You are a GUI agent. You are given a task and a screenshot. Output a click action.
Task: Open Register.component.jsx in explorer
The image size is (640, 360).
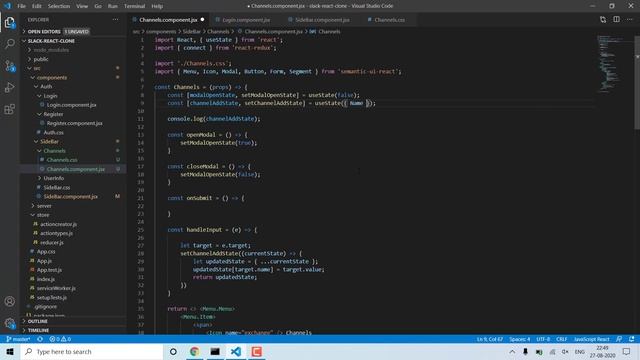(74, 123)
